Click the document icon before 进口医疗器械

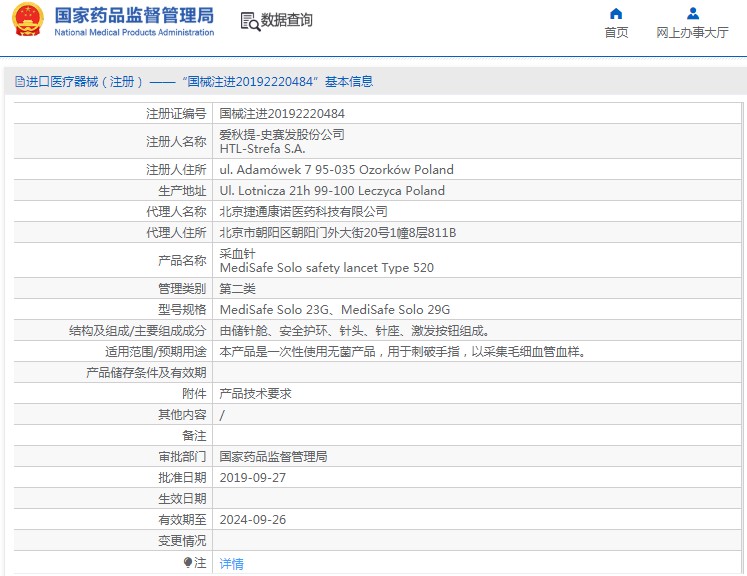point(20,81)
